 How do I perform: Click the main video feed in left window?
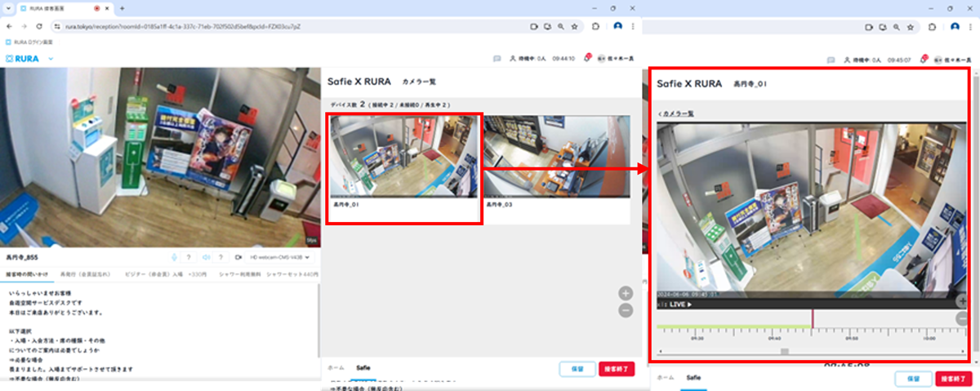click(160, 158)
